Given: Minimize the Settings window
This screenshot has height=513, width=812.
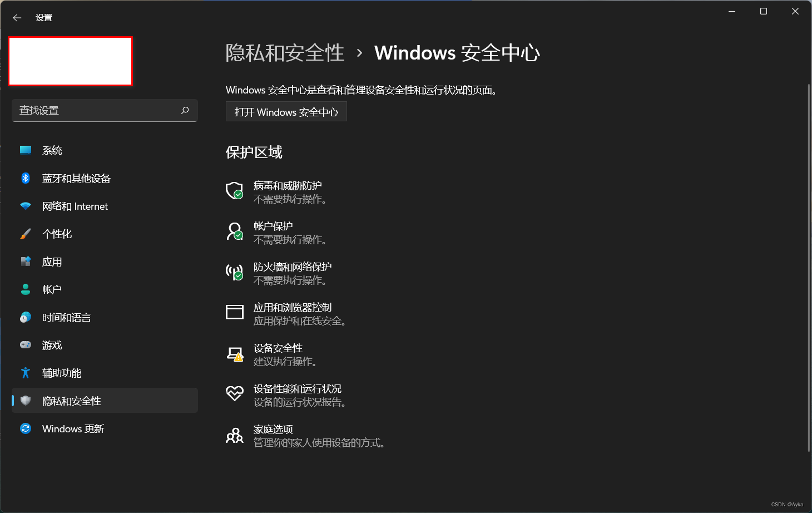Looking at the screenshot, I should pos(732,11).
